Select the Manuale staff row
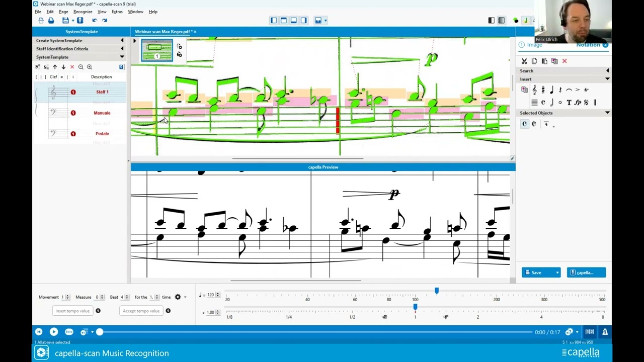This screenshot has height=362, width=644. point(80,113)
